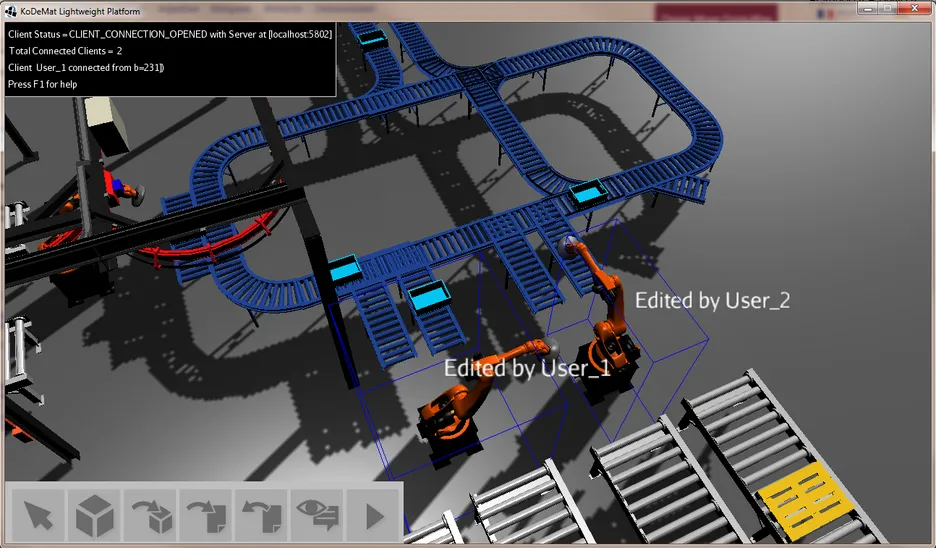Click the 'Edited by User_1' label
This screenshot has width=936, height=548.
527,368
